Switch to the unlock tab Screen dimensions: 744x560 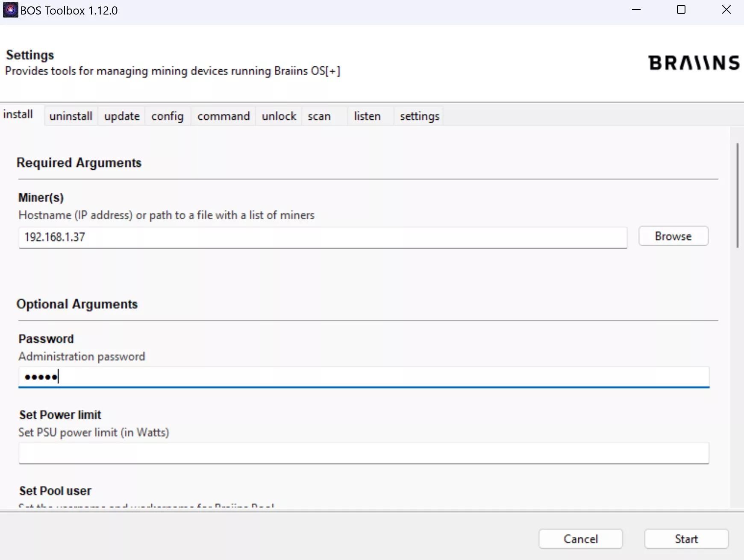[x=279, y=116]
